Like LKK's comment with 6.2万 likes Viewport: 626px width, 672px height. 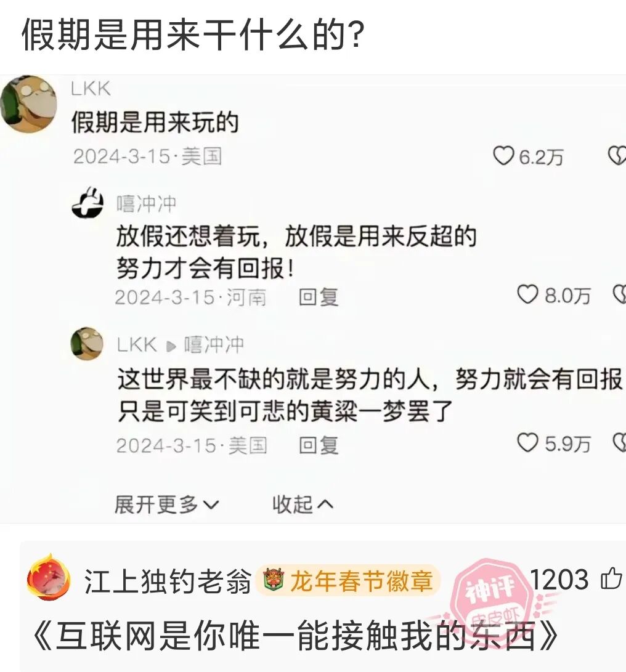(x=503, y=156)
